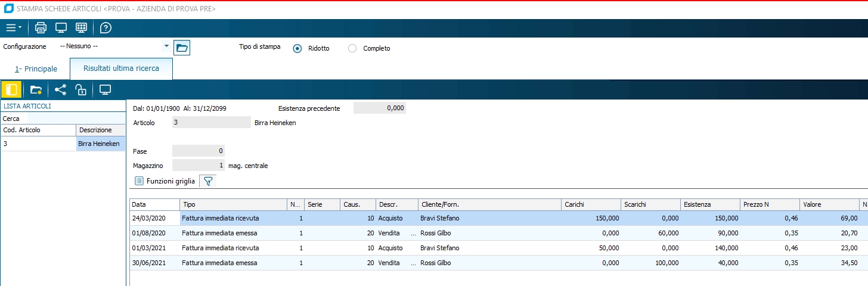
Task: Sort by Cod. Articolo column header
Action: (39, 130)
